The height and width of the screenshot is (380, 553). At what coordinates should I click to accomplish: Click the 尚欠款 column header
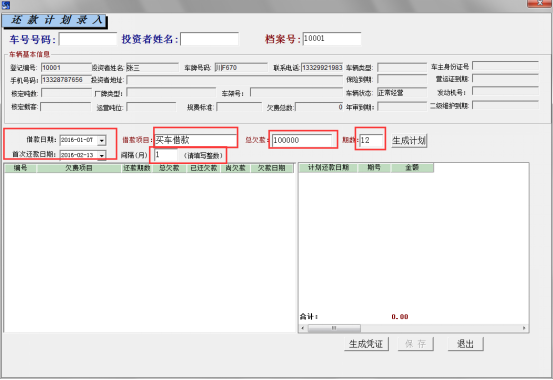tap(236, 168)
